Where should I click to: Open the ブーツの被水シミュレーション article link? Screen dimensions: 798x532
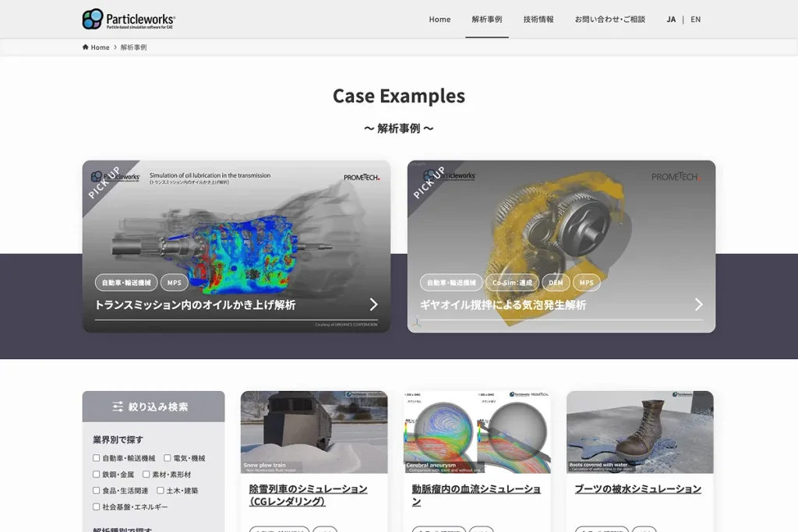pyautogui.click(x=637, y=488)
